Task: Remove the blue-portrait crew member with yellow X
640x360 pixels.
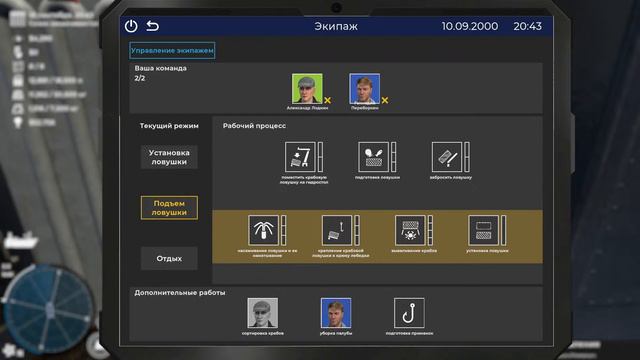Action: pos(384,100)
